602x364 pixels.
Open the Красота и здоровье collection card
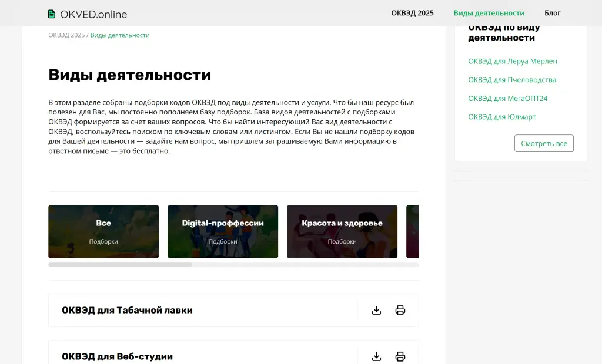342,231
